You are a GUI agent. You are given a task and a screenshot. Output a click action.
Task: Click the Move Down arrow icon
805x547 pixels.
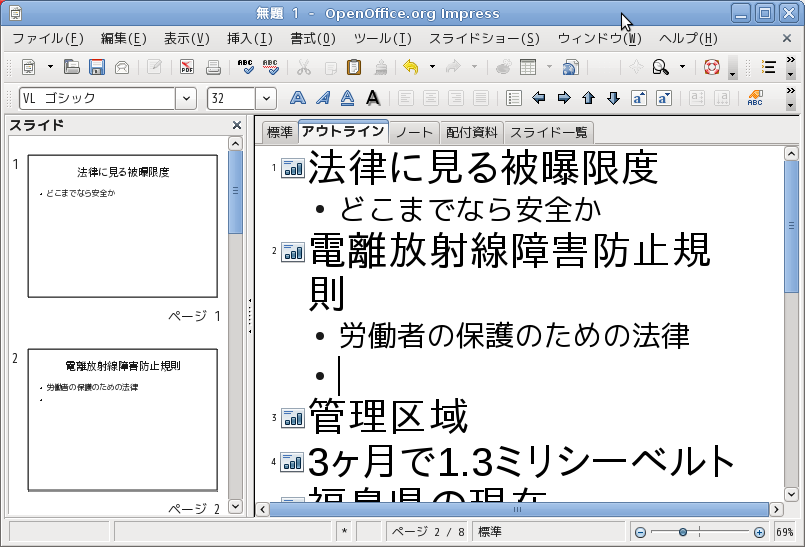click(x=613, y=98)
